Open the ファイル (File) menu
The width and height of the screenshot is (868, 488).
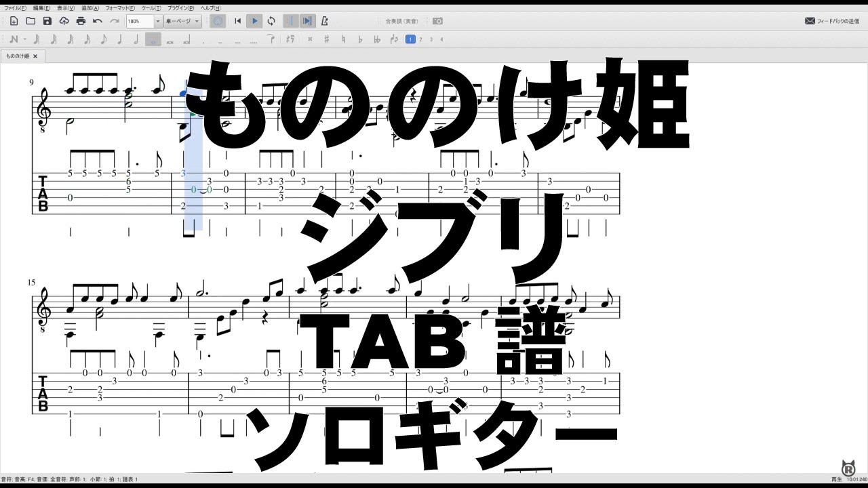point(16,8)
